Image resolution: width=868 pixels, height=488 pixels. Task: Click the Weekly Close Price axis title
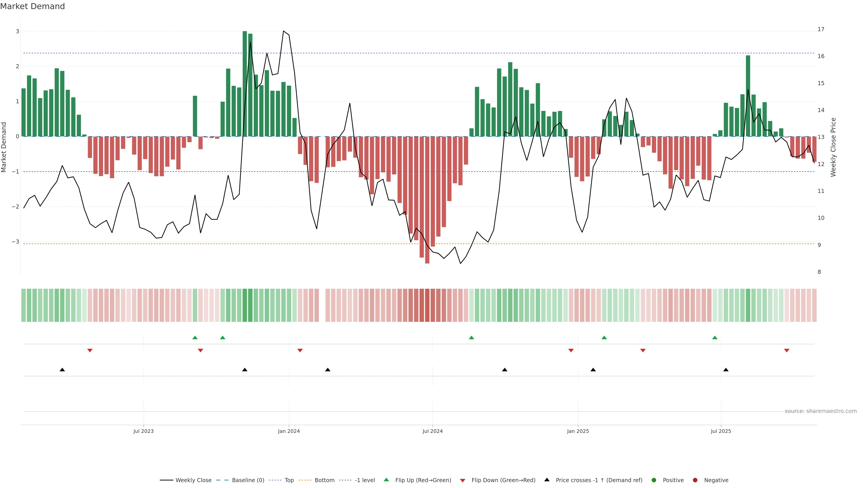pos(833,147)
